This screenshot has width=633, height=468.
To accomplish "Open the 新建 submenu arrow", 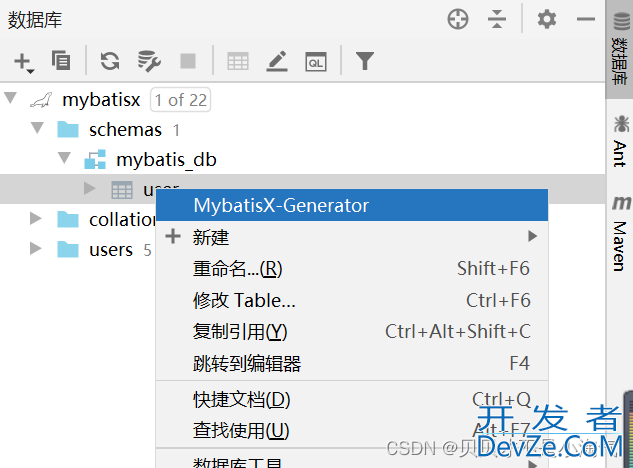I will (x=532, y=236).
